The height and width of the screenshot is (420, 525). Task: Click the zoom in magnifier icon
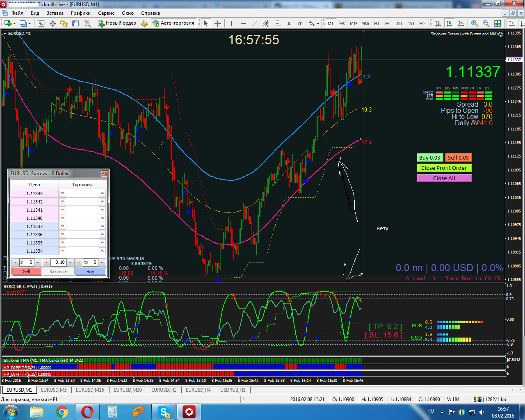475,23
